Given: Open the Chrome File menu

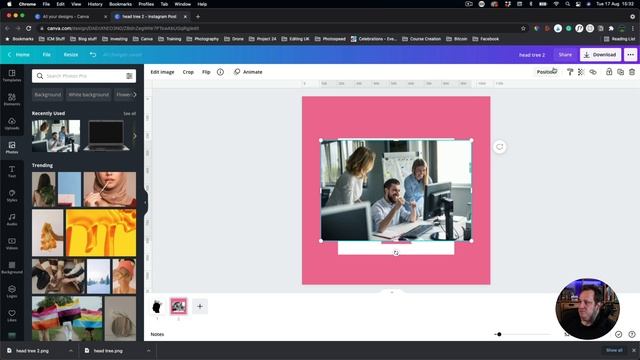Looking at the screenshot, I should [46, 4].
